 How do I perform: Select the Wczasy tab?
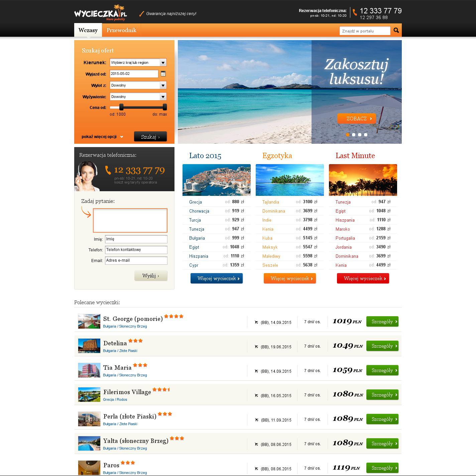pos(88,30)
